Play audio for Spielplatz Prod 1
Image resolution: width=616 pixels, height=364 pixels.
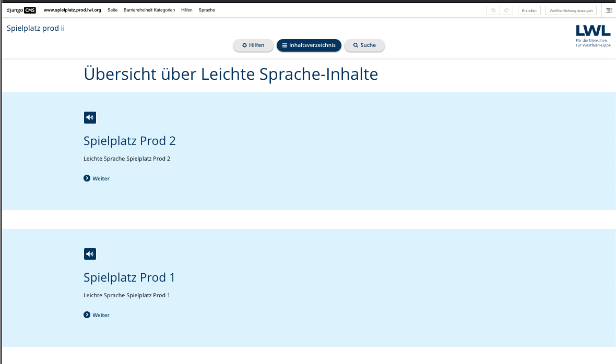pyautogui.click(x=90, y=254)
